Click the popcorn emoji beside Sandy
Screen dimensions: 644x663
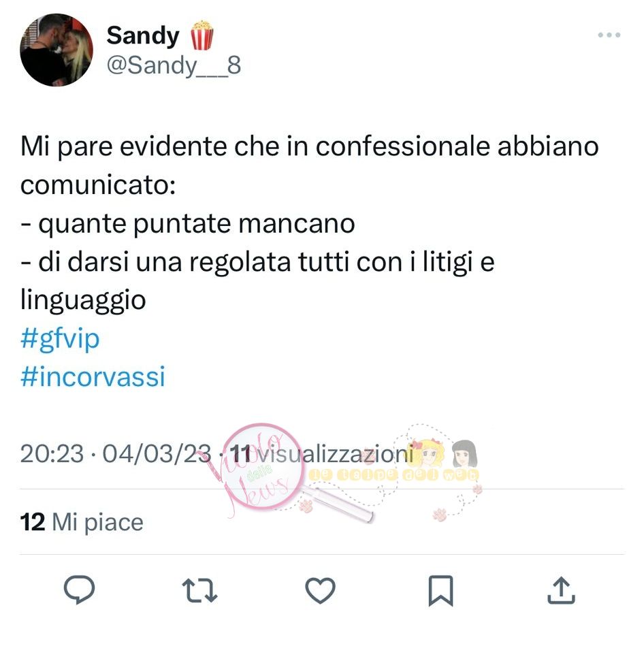[x=202, y=35]
